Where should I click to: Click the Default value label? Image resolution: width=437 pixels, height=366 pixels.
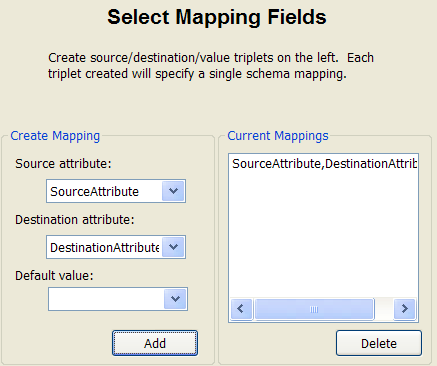tap(54, 276)
